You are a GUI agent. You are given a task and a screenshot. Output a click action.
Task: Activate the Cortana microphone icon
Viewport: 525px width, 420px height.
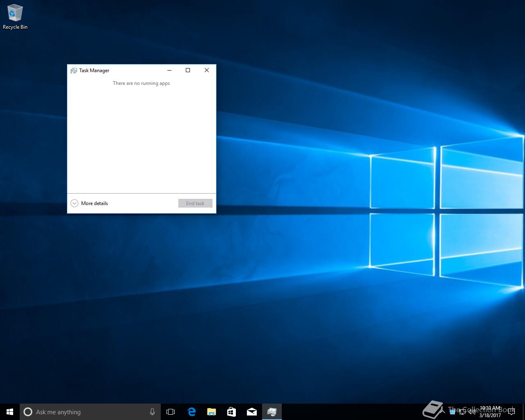152,412
